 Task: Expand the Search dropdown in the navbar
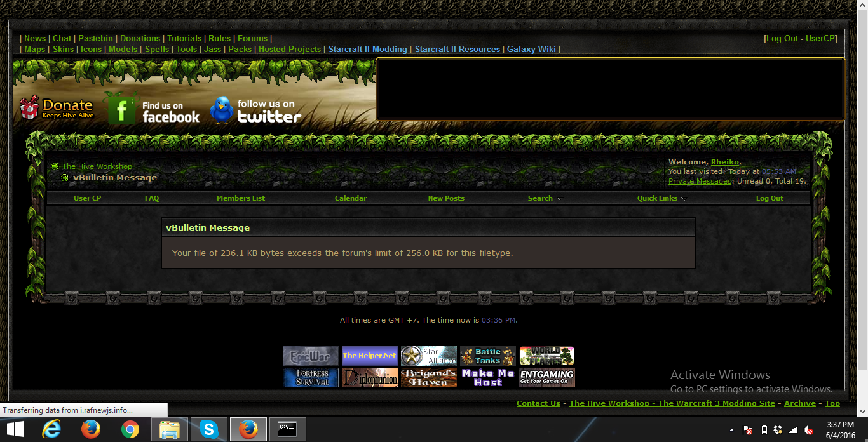pyautogui.click(x=545, y=198)
